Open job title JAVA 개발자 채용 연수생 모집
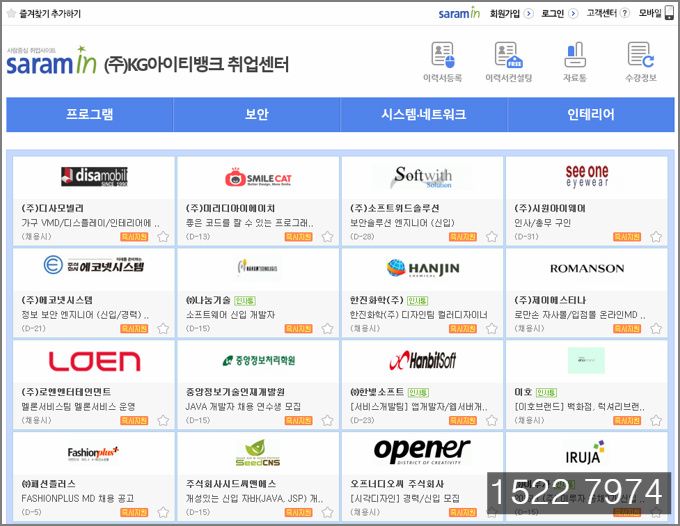This screenshot has width=680, height=526. tap(243, 407)
